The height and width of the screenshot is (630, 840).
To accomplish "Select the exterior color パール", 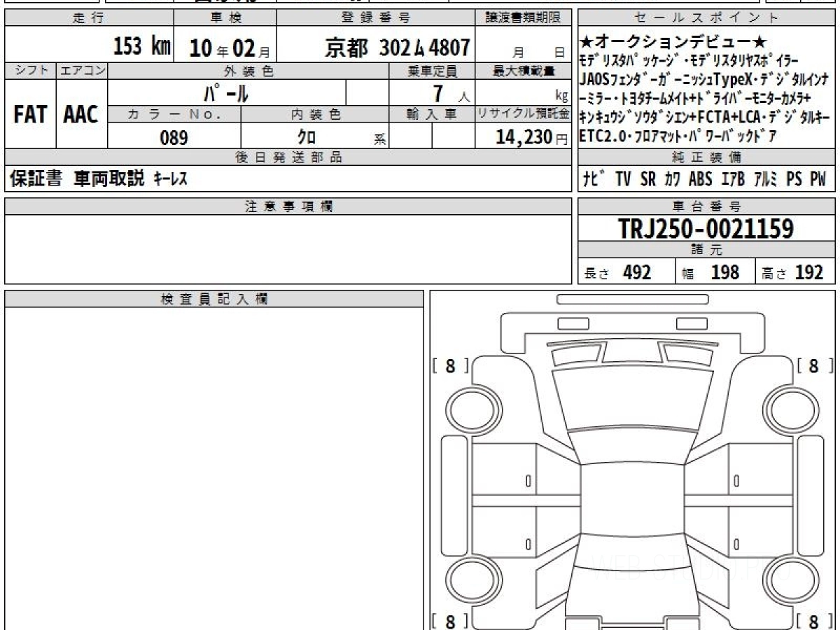I will tap(226, 92).
